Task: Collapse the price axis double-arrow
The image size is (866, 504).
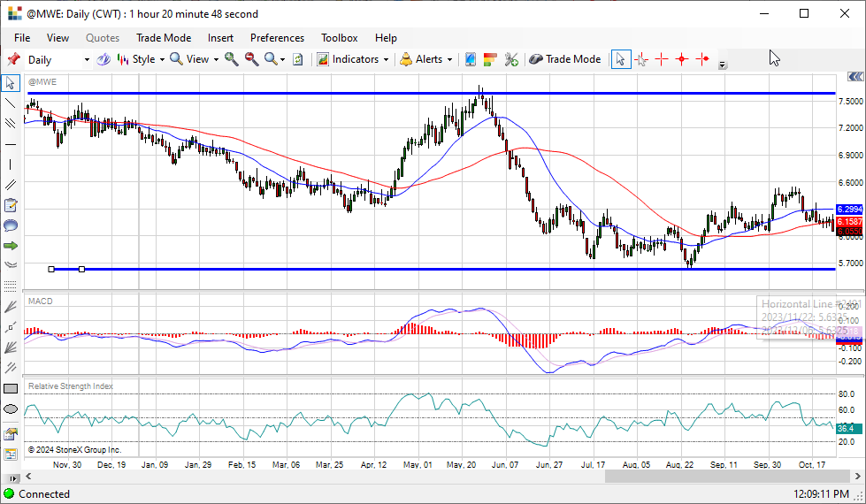Action: coord(855,77)
